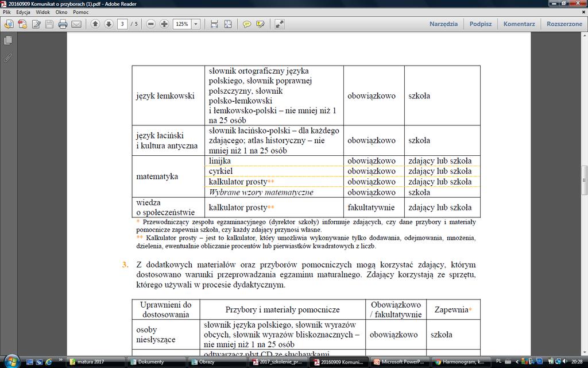This screenshot has width=588, height=368.
Task: Switch to 20160909 Komuni... taskbar button
Action: click(339, 362)
